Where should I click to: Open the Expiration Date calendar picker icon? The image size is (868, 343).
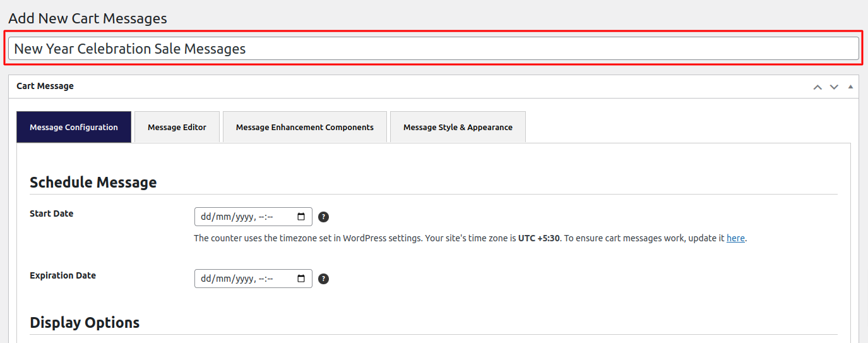[x=301, y=279]
